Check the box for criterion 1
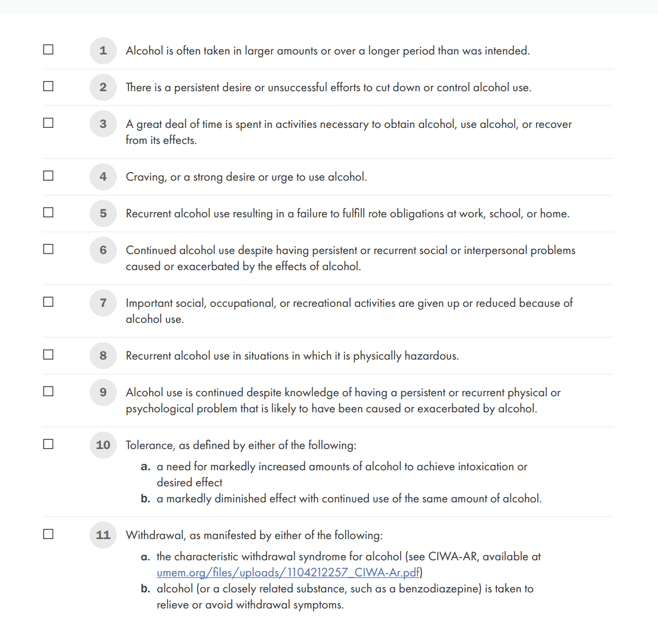 coord(49,49)
